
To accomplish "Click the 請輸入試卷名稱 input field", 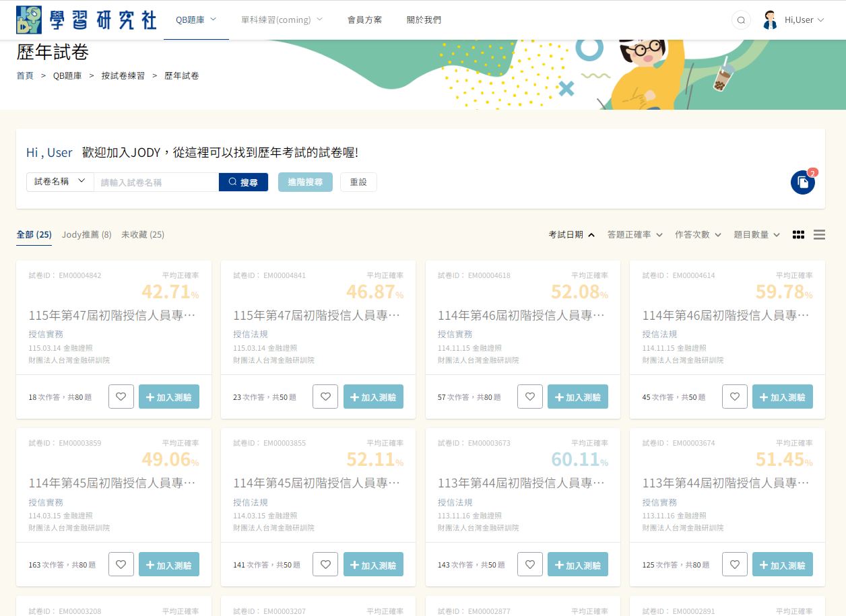I will 156,182.
